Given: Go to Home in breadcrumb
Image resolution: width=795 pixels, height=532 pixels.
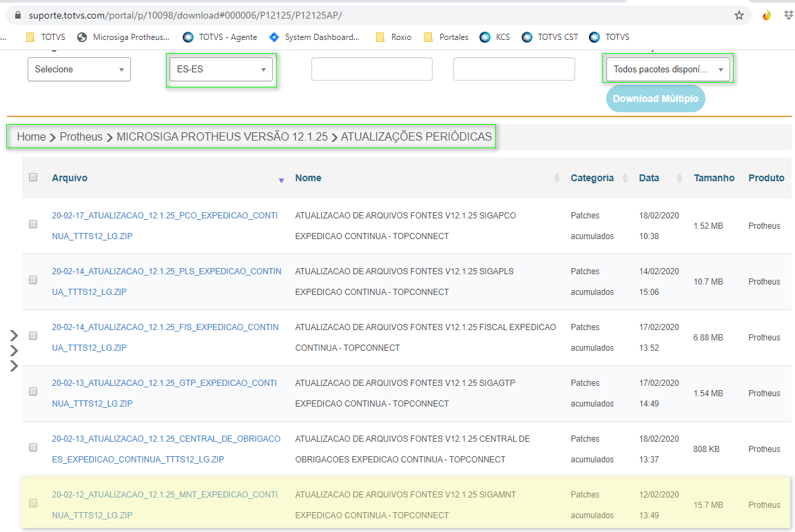Looking at the screenshot, I should (32, 136).
